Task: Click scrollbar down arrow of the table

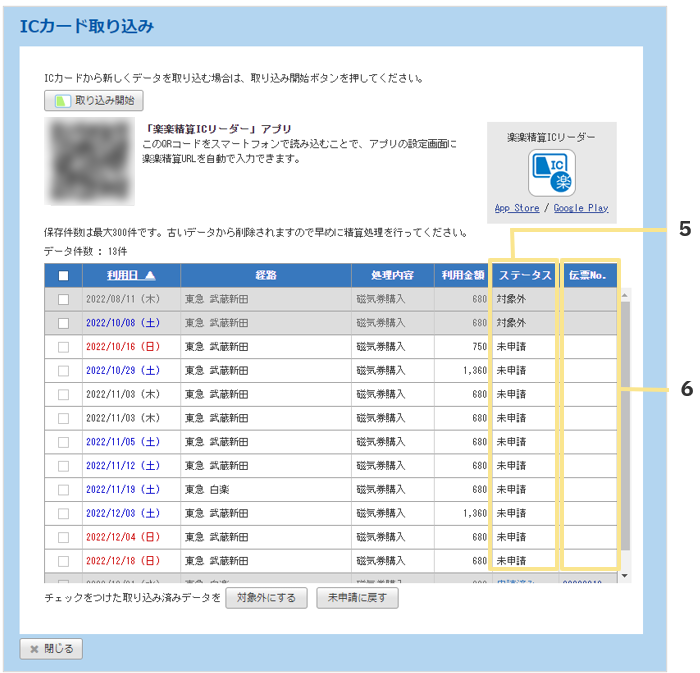Action: pyautogui.click(x=625, y=576)
